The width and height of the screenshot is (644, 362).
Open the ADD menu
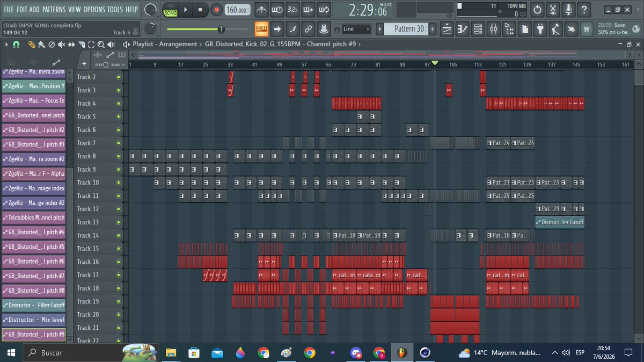point(34,10)
